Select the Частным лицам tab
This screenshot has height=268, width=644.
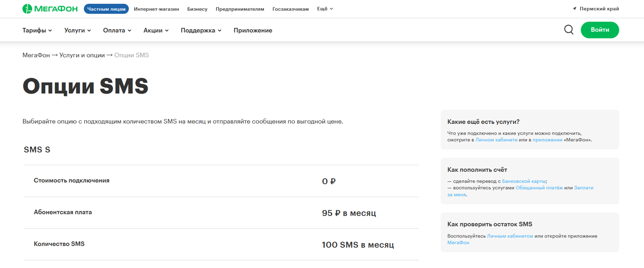106,9
